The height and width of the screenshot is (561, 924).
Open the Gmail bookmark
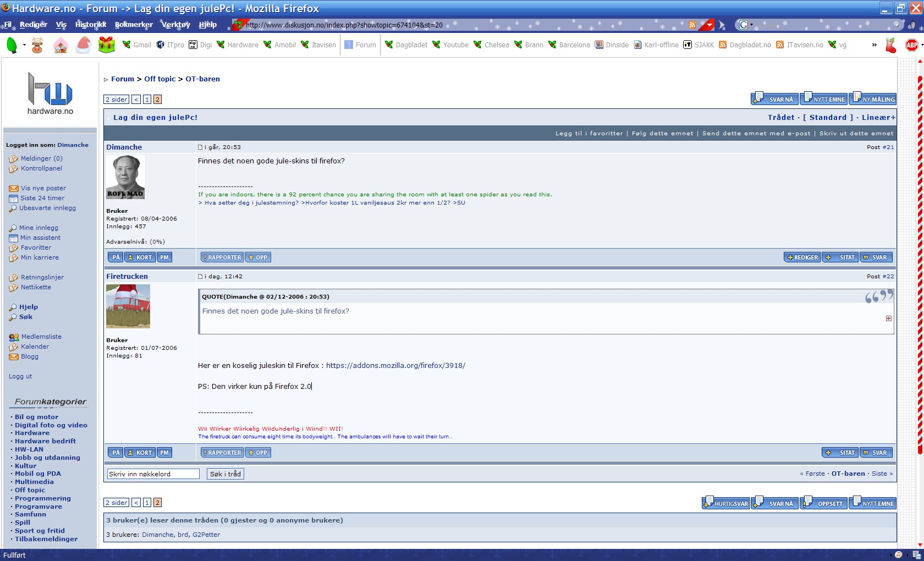136,45
